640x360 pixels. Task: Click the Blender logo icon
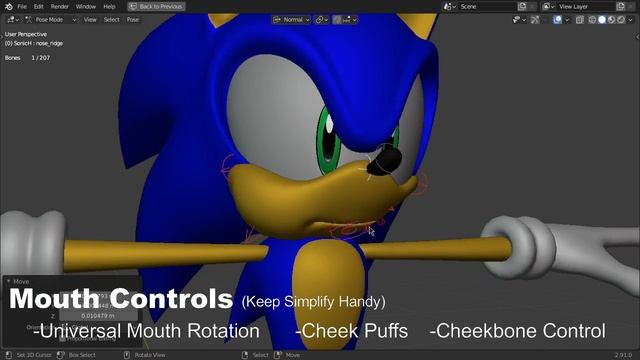pyautogui.click(x=9, y=7)
